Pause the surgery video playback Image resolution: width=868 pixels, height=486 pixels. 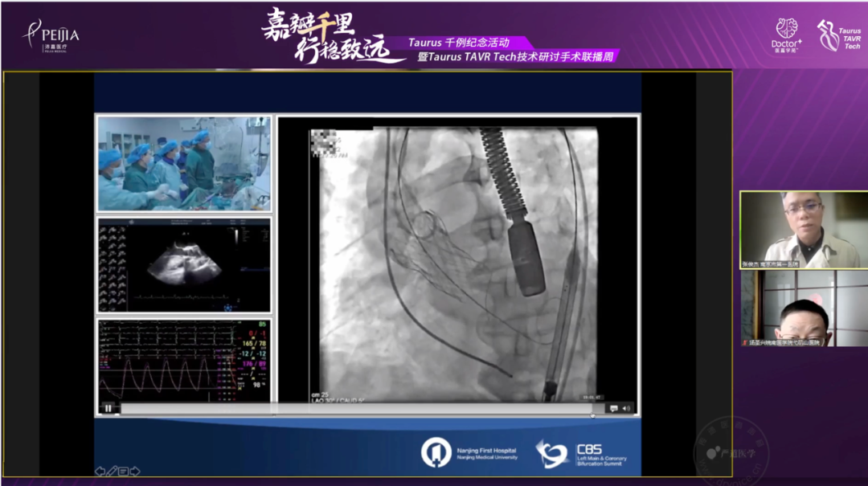tap(108, 408)
